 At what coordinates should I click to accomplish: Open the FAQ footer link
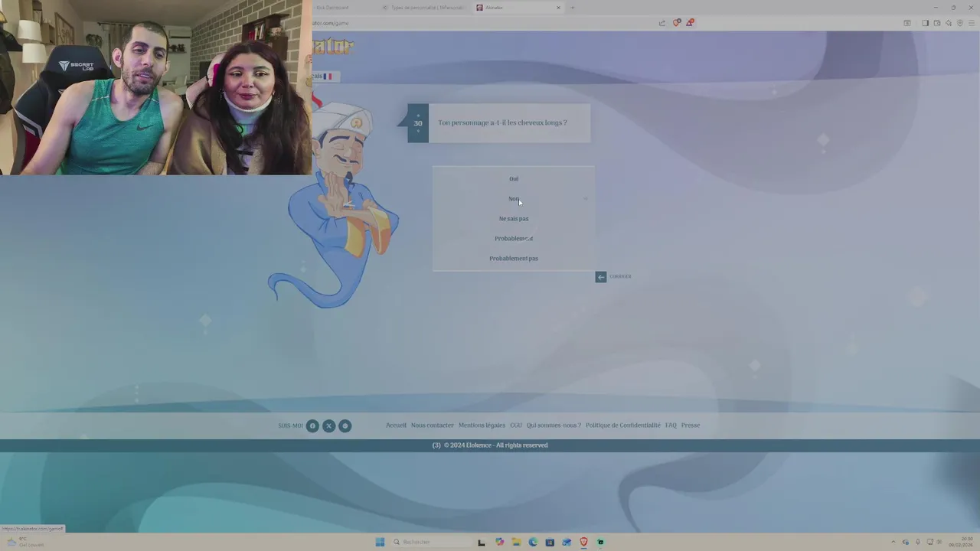click(671, 425)
